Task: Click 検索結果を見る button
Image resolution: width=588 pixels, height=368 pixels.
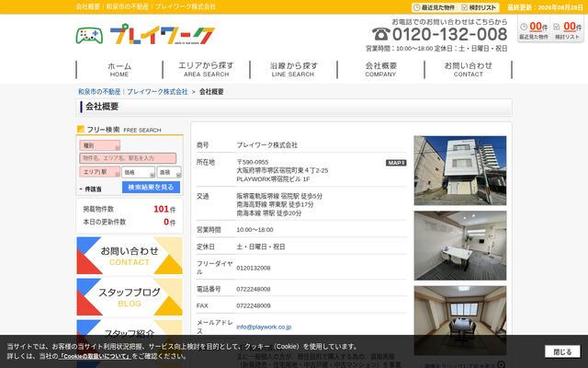Action: [x=151, y=187]
